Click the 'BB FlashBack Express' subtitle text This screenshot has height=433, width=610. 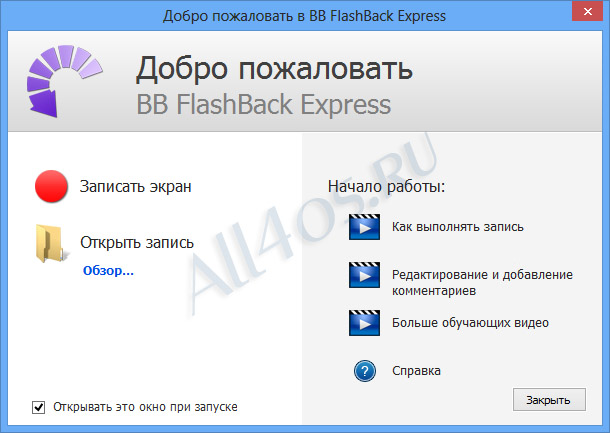tap(263, 105)
